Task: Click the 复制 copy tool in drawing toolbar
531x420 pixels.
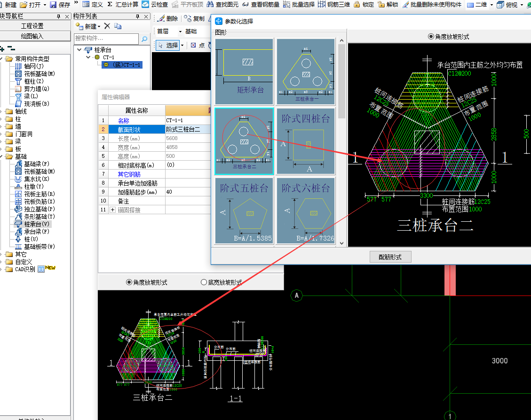Action: (x=194, y=19)
